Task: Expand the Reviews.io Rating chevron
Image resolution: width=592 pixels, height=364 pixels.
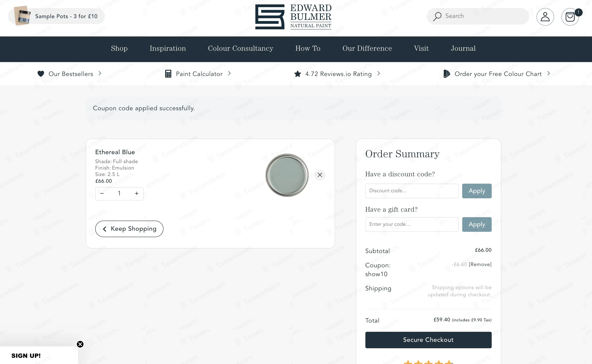Action: [379, 73]
